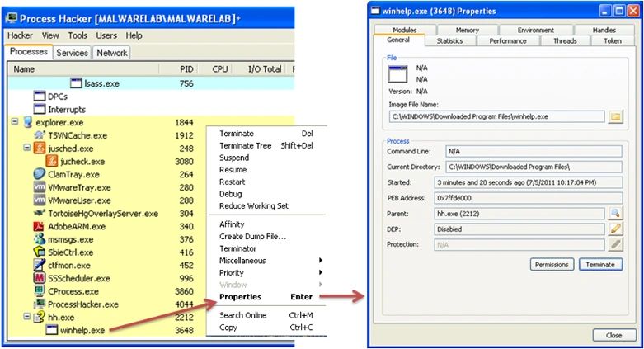Open the Hacker menu
644x349 pixels.
[x=20, y=35]
